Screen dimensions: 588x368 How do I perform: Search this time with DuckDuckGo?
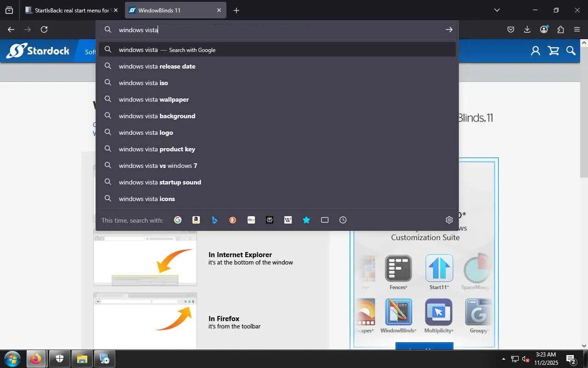pyautogui.click(x=233, y=220)
